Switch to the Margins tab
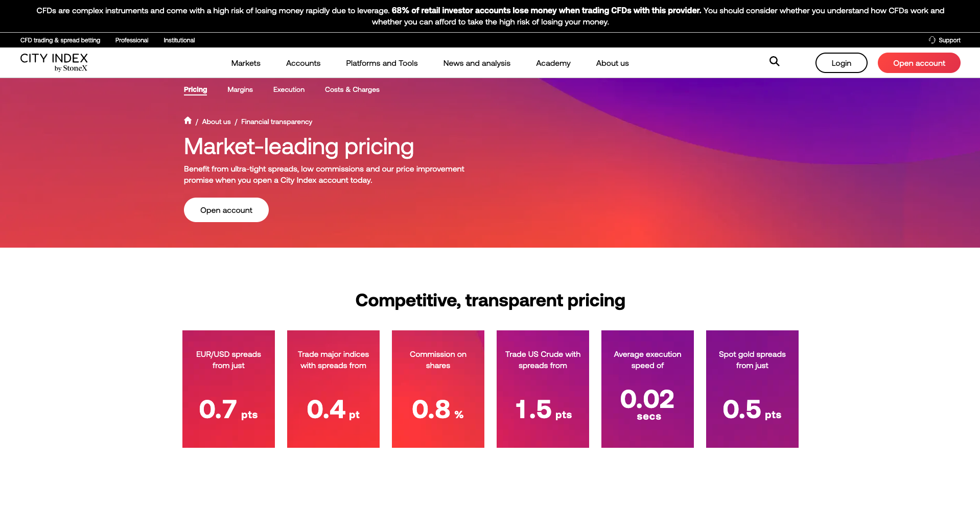 coord(240,89)
